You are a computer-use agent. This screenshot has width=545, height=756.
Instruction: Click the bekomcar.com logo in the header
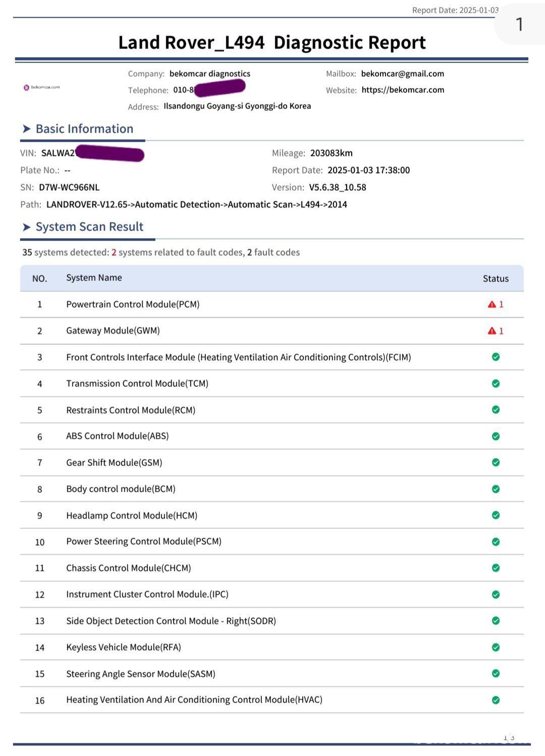[x=41, y=87]
